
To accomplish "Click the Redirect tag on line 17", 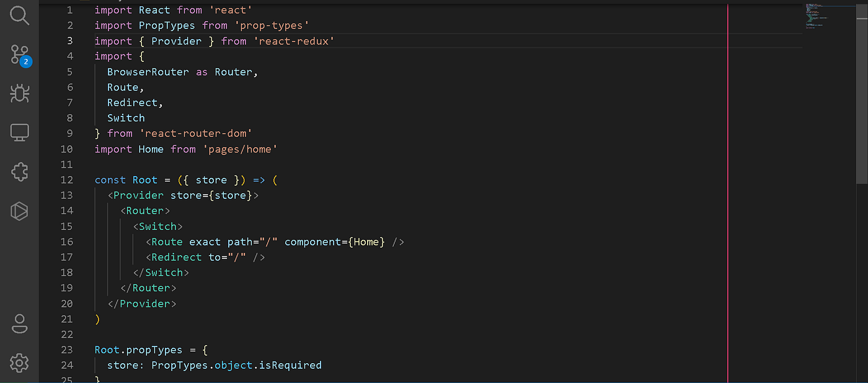I will point(205,257).
